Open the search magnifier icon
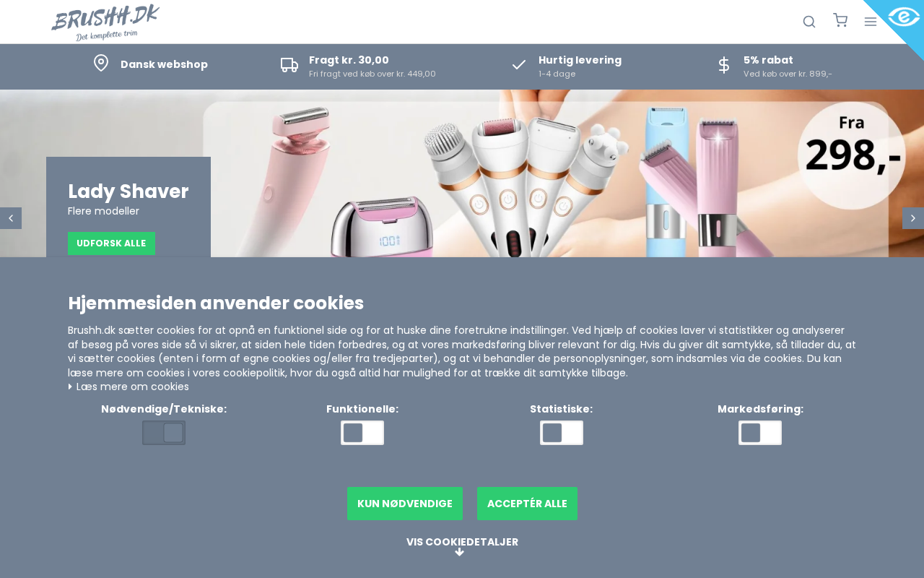This screenshot has width=924, height=578. [x=809, y=22]
